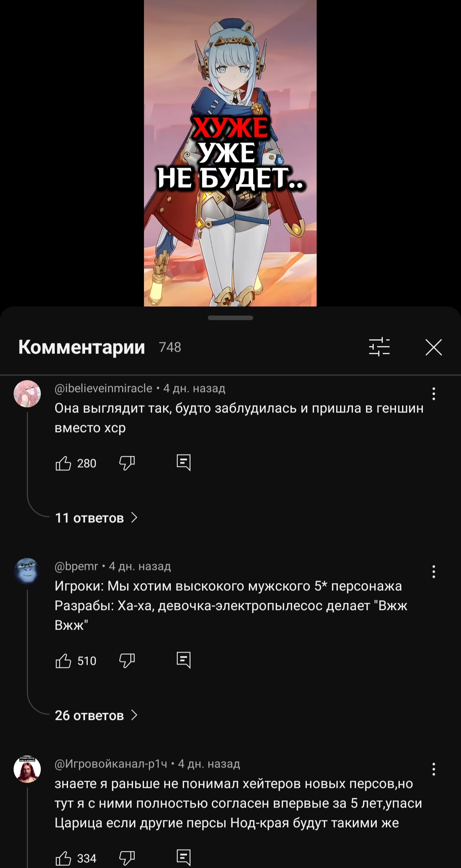
Task: Open more options for @ibelieveinmiracle comment
Action: [434, 394]
